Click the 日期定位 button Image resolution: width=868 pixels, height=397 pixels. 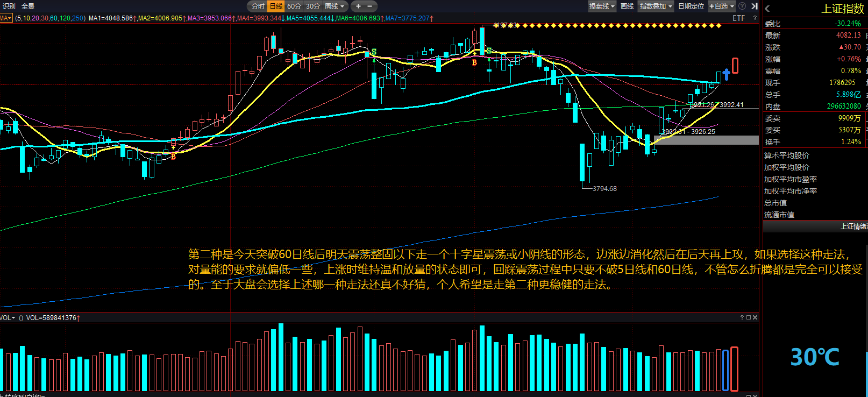(x=691, y=6)
